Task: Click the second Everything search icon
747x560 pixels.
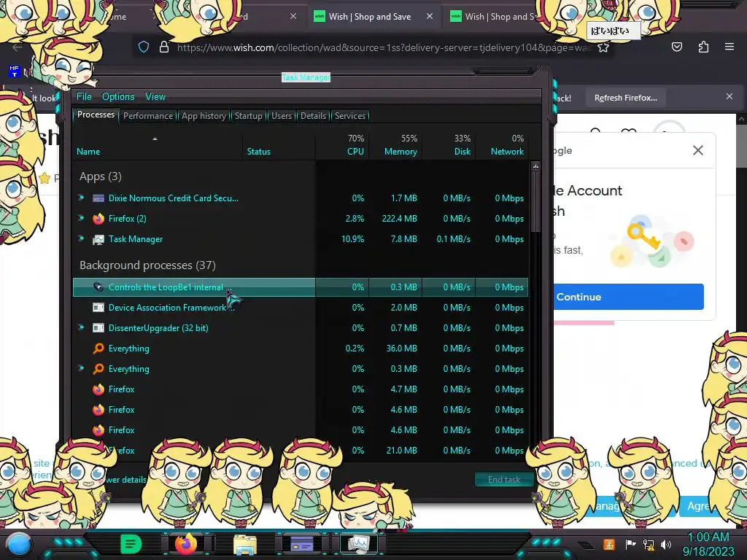Action: [x=98, y=369]
